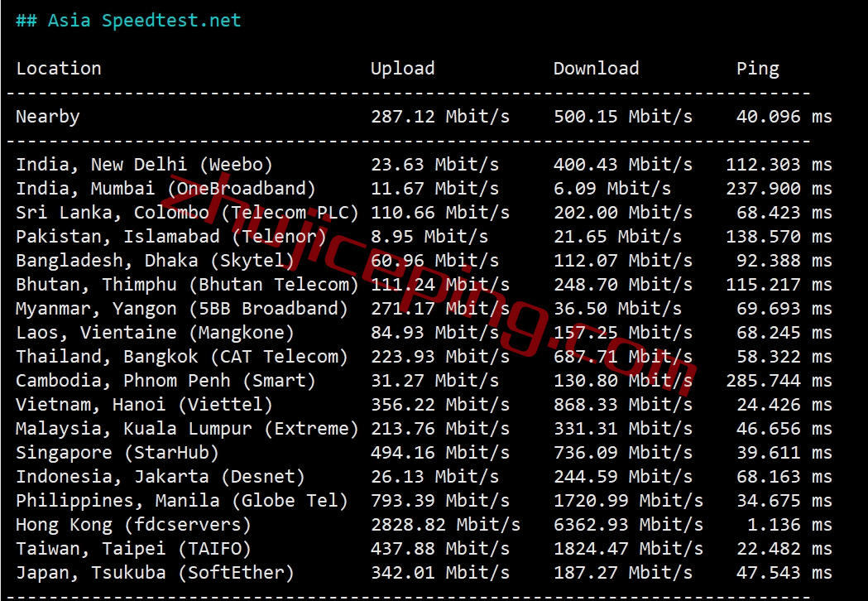Screen dimensions: 868x601
Task: Select the Download column header
Action: click(597, 68)
